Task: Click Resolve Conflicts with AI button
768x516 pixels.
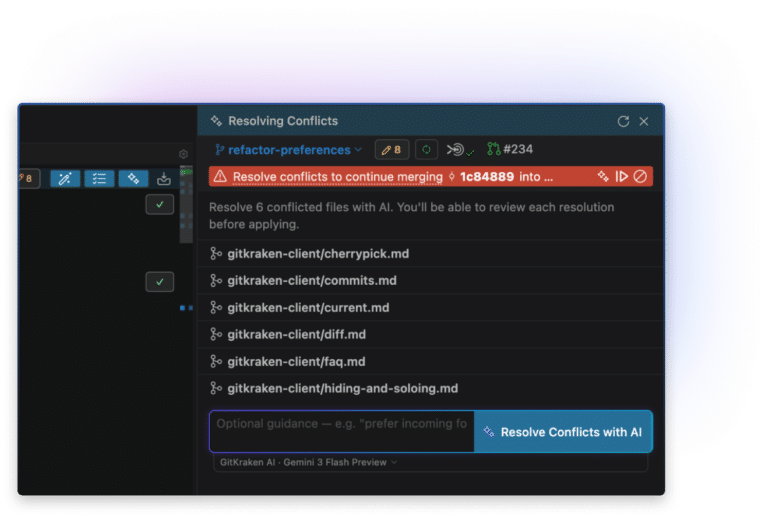Action: click(563, 432)
